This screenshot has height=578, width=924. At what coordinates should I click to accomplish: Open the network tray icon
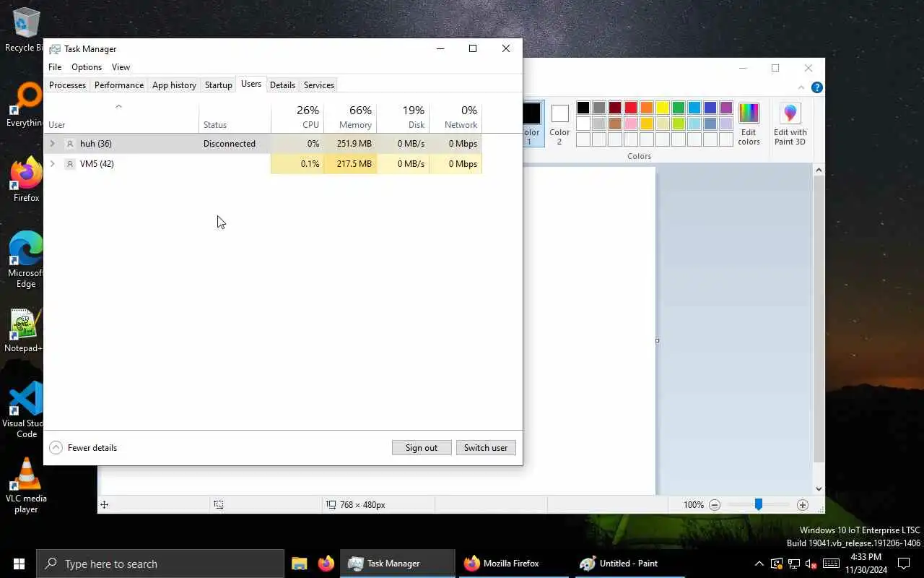(x=793, y=564)
